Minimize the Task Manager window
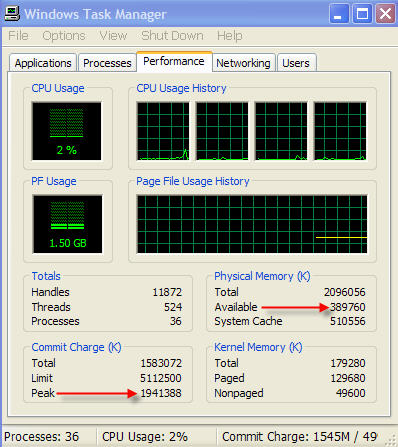The width and height of the screenshot is (398, 447). pos(339,14)
